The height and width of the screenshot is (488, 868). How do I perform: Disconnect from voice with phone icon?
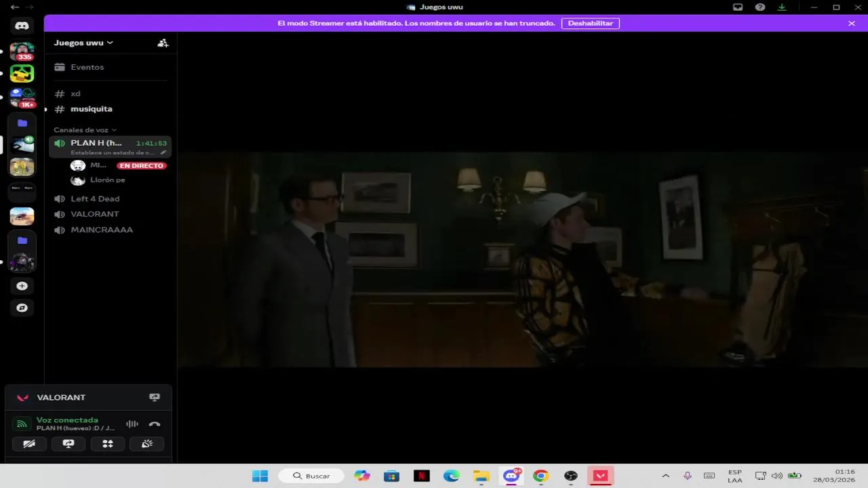[155, 424]
